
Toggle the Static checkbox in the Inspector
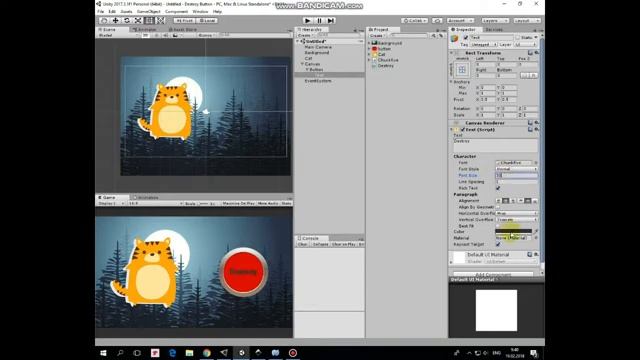(x=518, y=38)
